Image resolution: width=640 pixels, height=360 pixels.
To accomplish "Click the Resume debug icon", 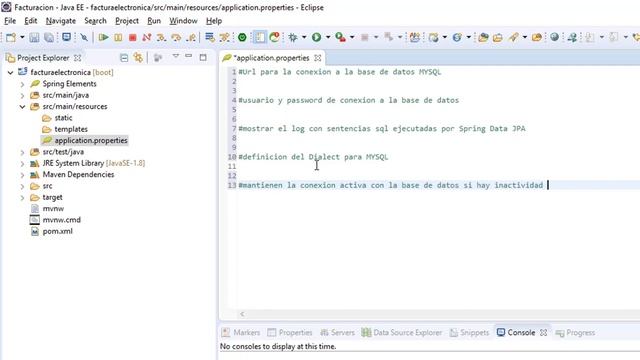I will [103, 38].
